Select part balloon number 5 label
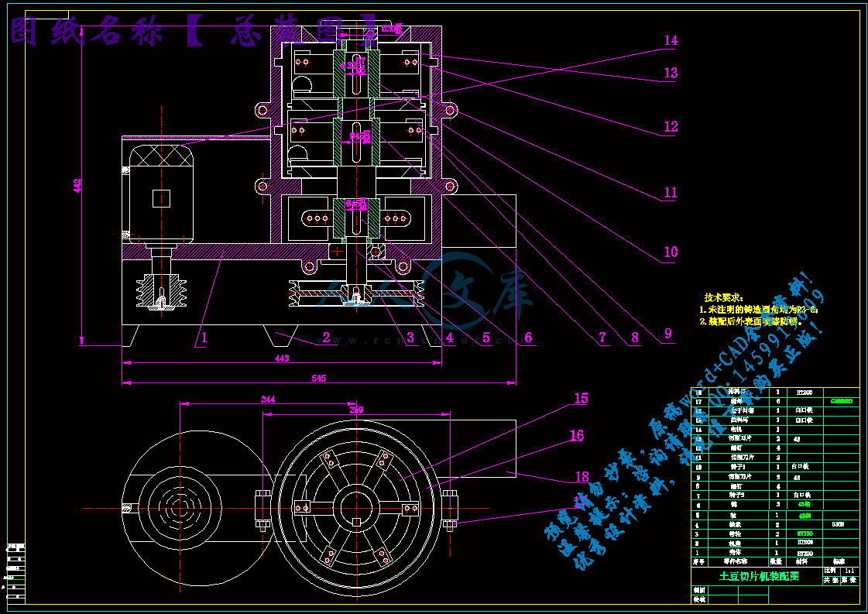868x614 pixels. click(486, 337)
